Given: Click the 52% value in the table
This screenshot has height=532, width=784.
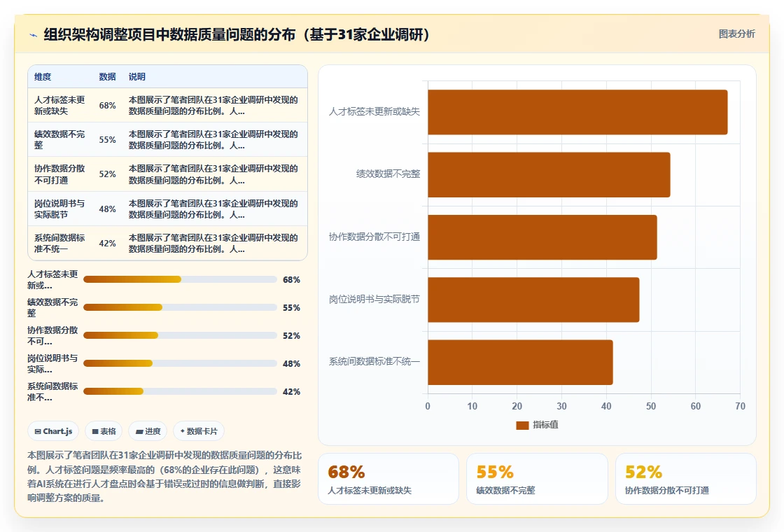Looking at the screenshot, I should click(107, 174).
